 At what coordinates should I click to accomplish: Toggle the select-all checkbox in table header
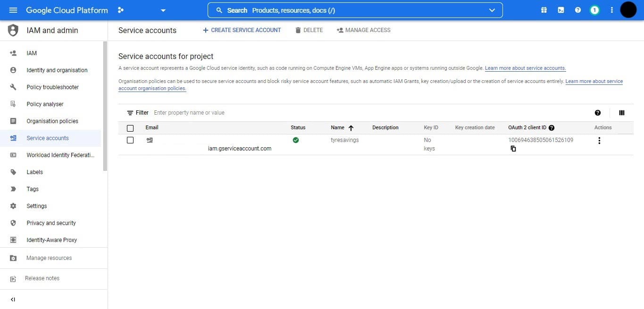pyautogui.click(x=130, y=128)
